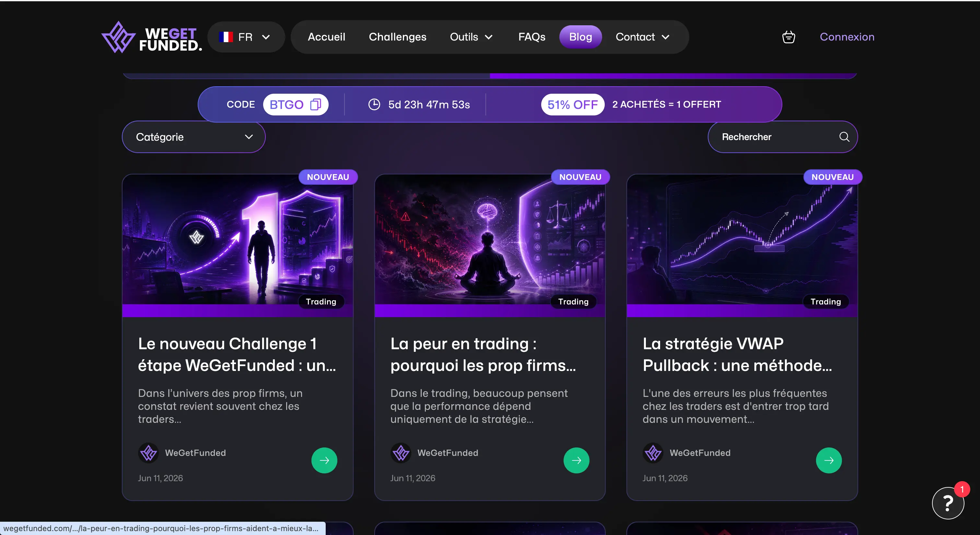Click the search magnifier icon
Image resolution: width=980 pixels, height=535 pixels.
point(844,137)
